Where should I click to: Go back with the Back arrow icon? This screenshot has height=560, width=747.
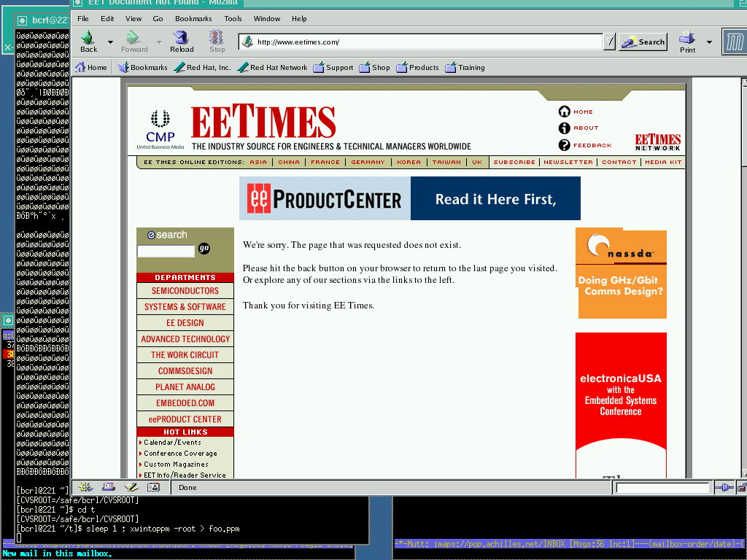click(88, 38)
